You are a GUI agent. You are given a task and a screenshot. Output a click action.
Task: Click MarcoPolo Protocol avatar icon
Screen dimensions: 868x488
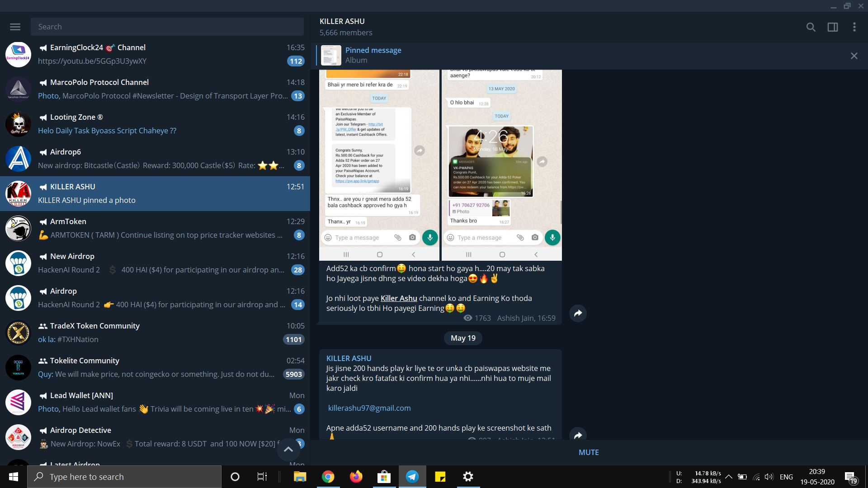pyautogui.click(x=18, y=89)
